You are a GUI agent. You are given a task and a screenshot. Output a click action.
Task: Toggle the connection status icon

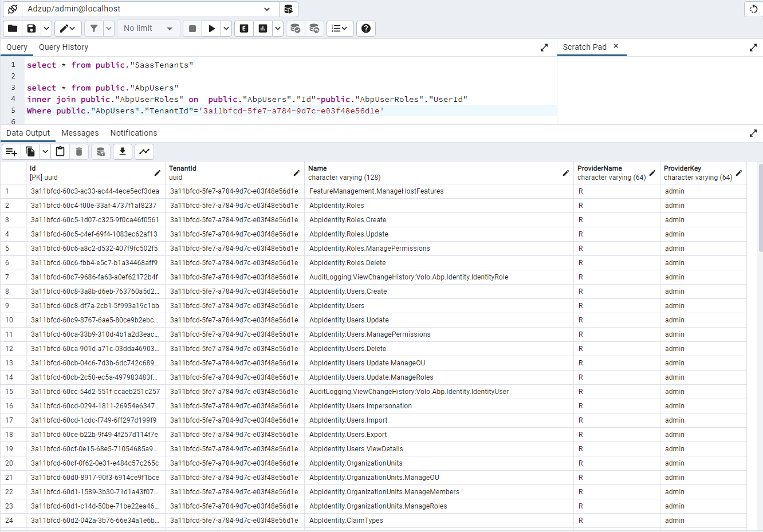click(13, 9)
